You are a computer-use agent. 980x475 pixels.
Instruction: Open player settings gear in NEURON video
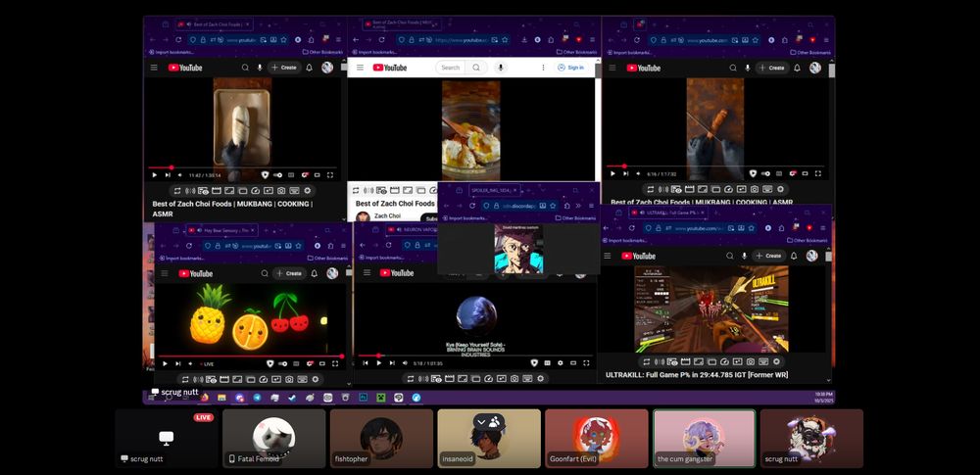click(560, 362)
